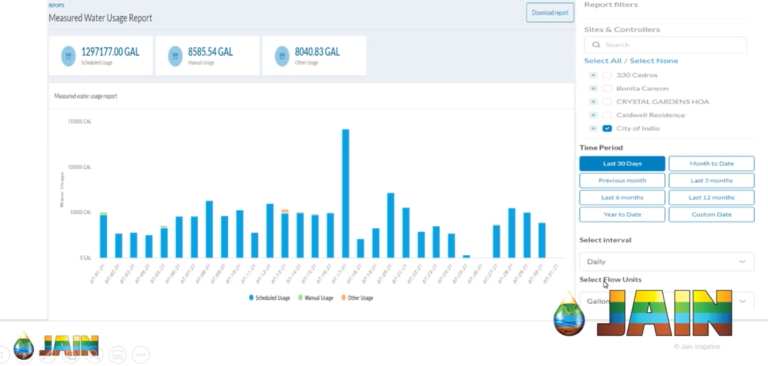The image size is (768, 366).
Task: Click the Measured water usage report chart caption
Action: click(x=86, y=97)
